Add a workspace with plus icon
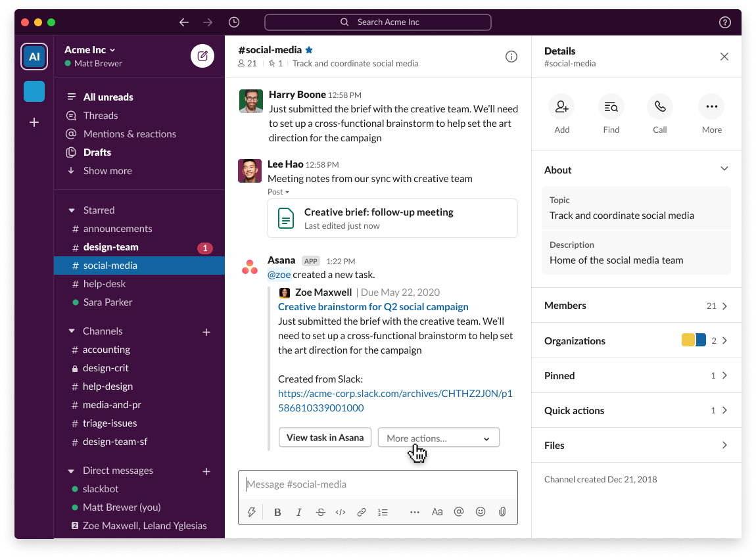Image resolution: width=756 pixels, height=558 pixels. coord(34,122)
